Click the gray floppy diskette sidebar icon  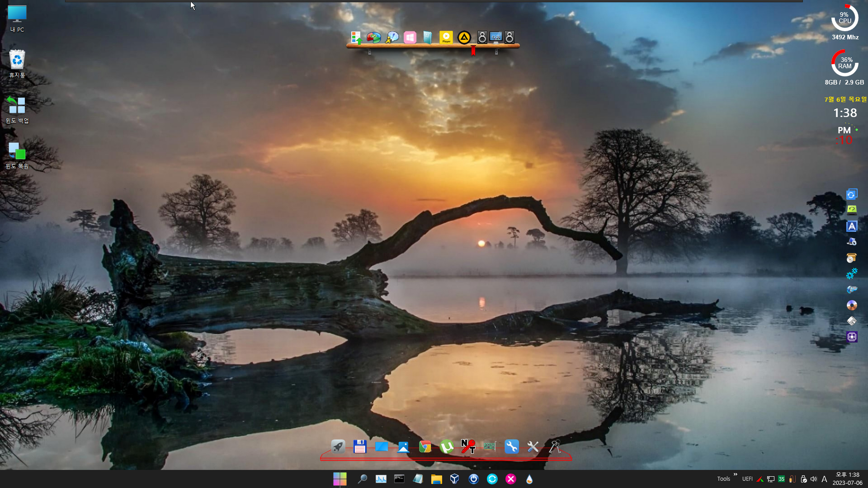(x=852, y=321)
